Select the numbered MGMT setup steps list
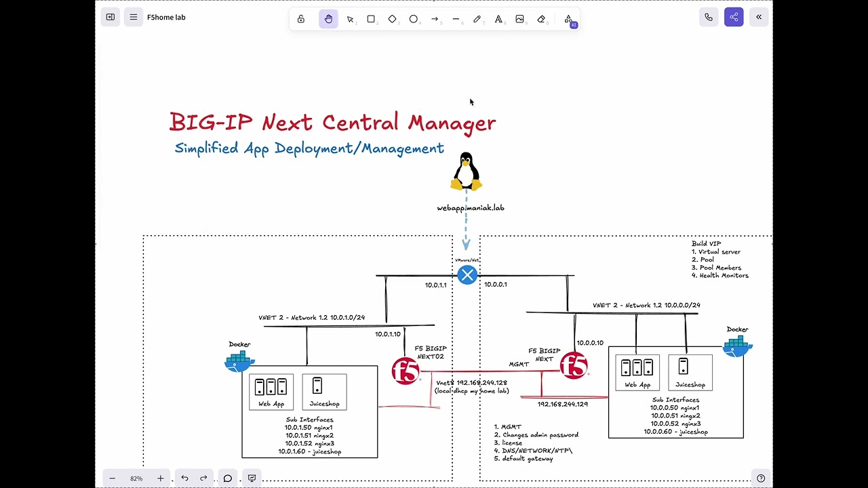The image size is (868, 488). point(536,443)
